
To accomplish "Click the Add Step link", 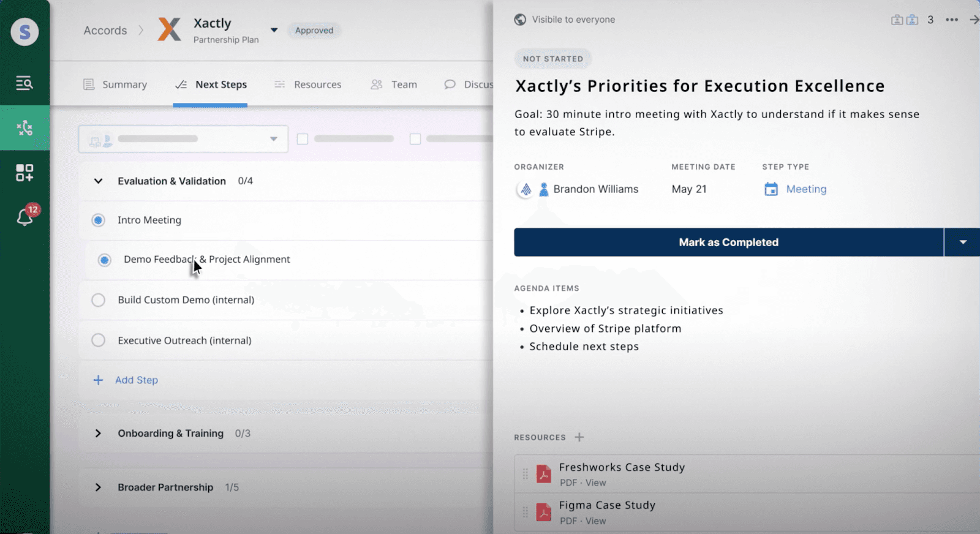I will (137, 380).
